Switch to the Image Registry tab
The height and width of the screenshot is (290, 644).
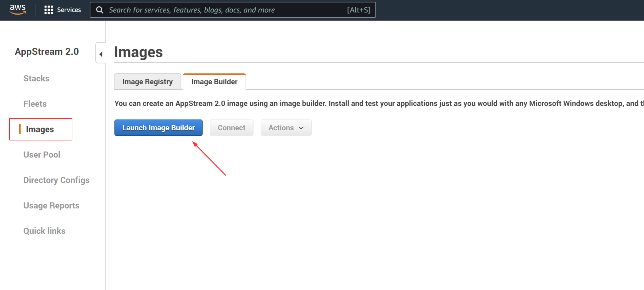coord(147,81)
